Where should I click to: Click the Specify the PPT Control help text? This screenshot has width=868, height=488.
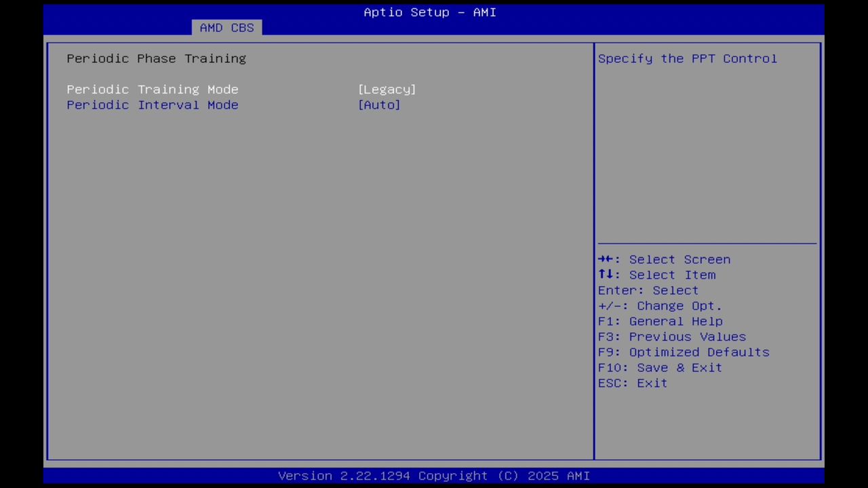pyautogui.click(x=687, y=58)
